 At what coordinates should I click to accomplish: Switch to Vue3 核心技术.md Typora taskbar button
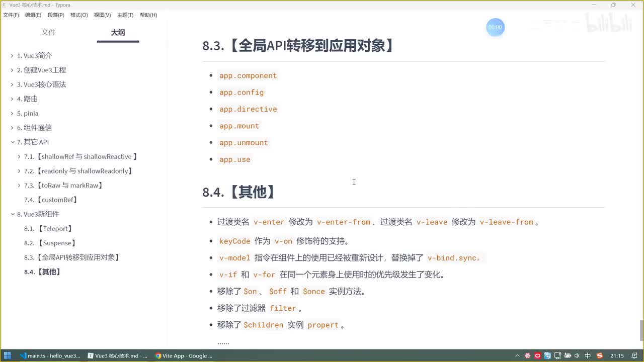[x=117, y=355]
